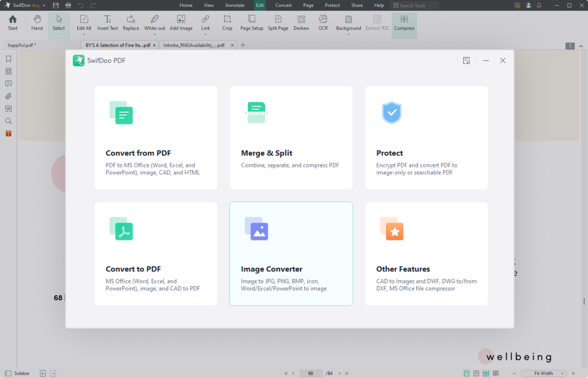Open the Convert from PDF card
Image resolution: width=588 pixels, height=378 pixels.
point(156,138)
